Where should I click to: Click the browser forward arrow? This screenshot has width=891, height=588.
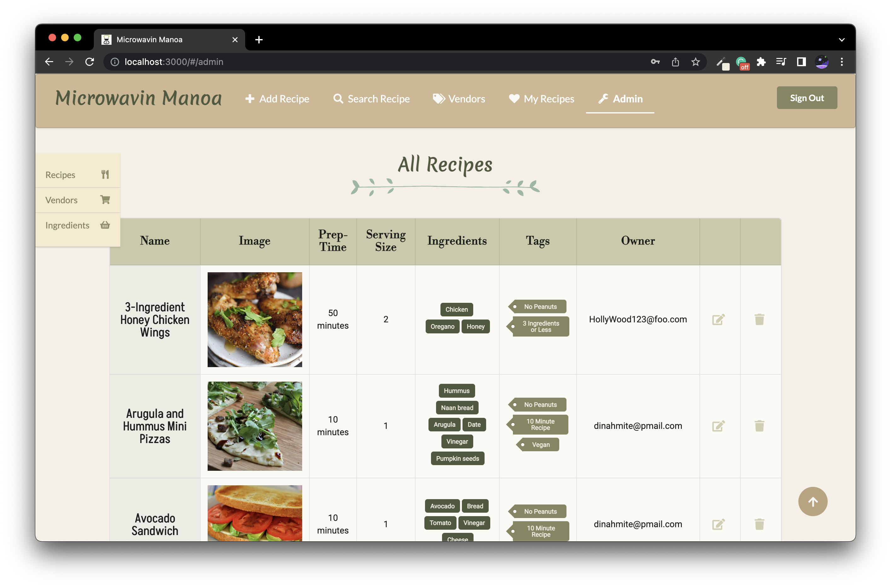(69, 62)
